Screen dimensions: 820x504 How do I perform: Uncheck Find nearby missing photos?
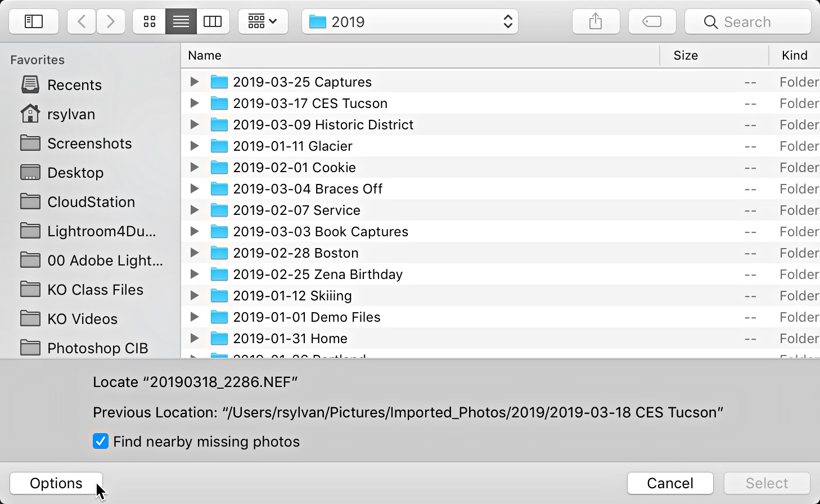(x=100, y=441)
